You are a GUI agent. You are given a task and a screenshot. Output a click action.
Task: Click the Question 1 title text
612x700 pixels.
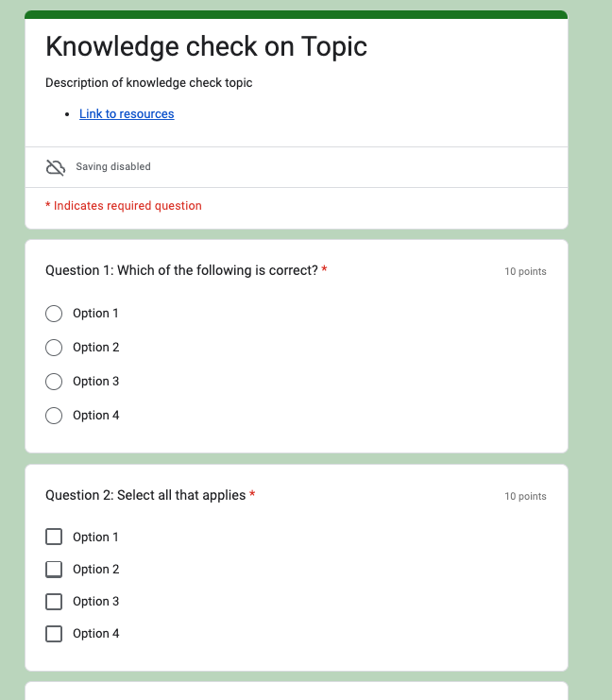coord(181,271)
